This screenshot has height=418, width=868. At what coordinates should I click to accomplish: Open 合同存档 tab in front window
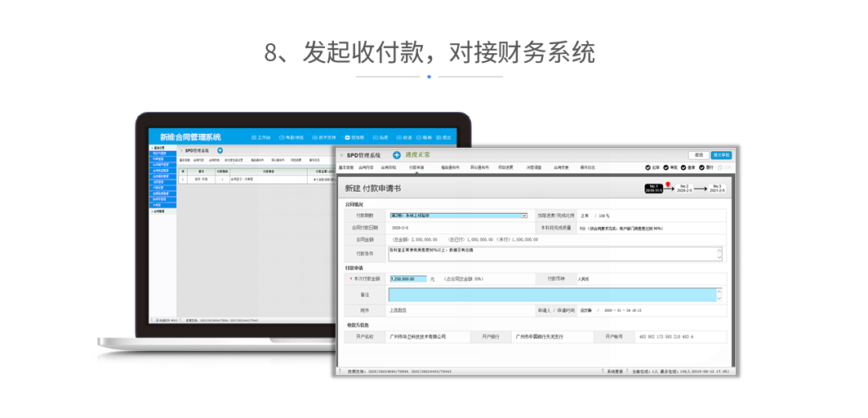[389, 167]
